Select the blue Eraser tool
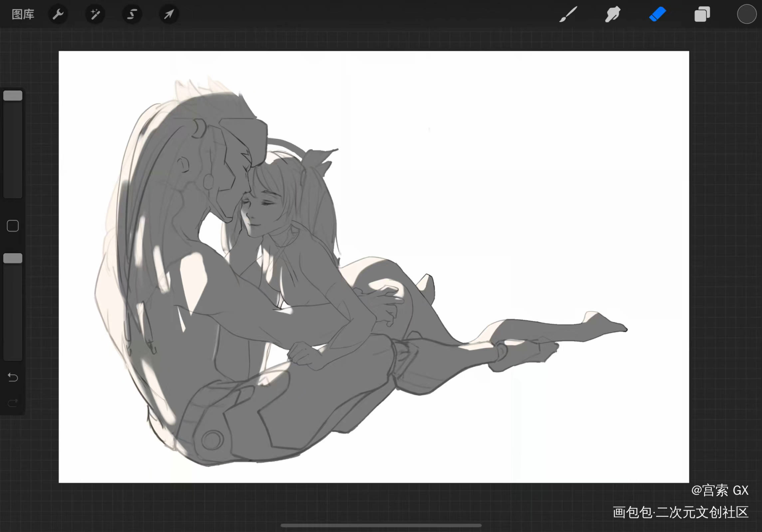Screen dimensions: 762x532 (x=658, y=14)
